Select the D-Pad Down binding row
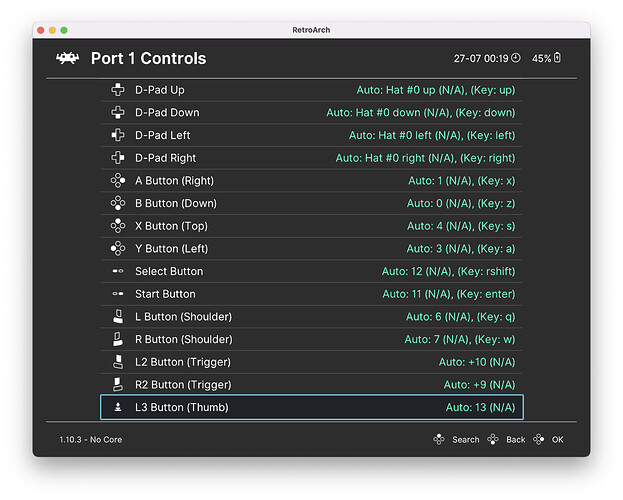The width and height of the screenshot is (623, 500). (311, 113)
